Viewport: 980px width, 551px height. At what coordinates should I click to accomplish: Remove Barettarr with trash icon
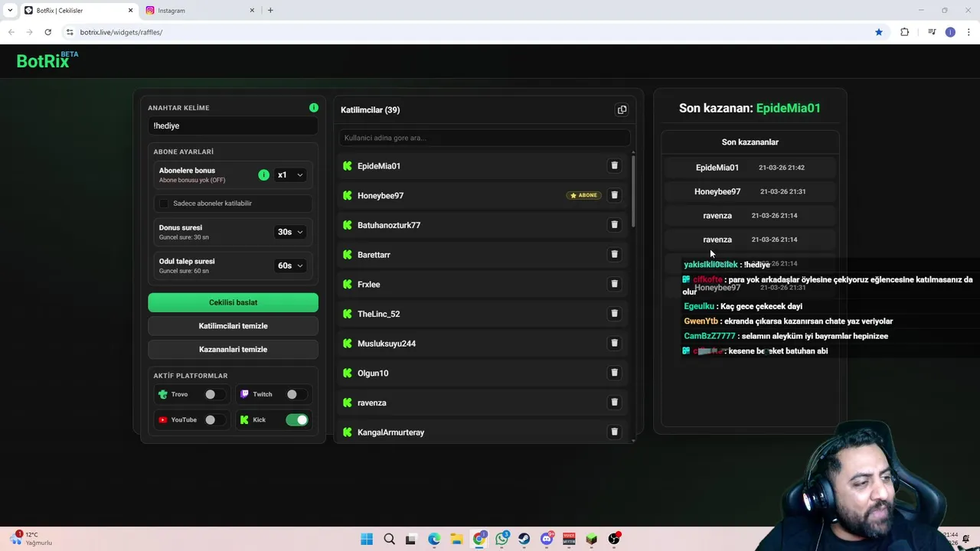614,254
